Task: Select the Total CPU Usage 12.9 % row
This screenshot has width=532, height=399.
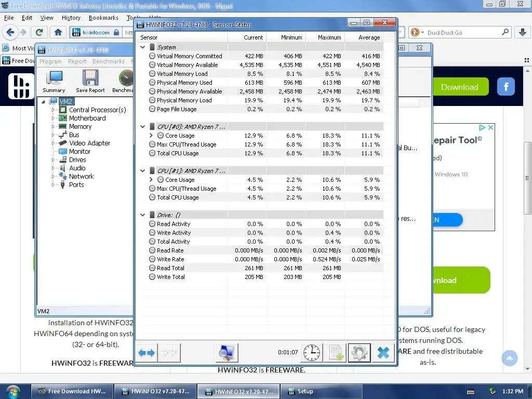Action: [261, 153]
